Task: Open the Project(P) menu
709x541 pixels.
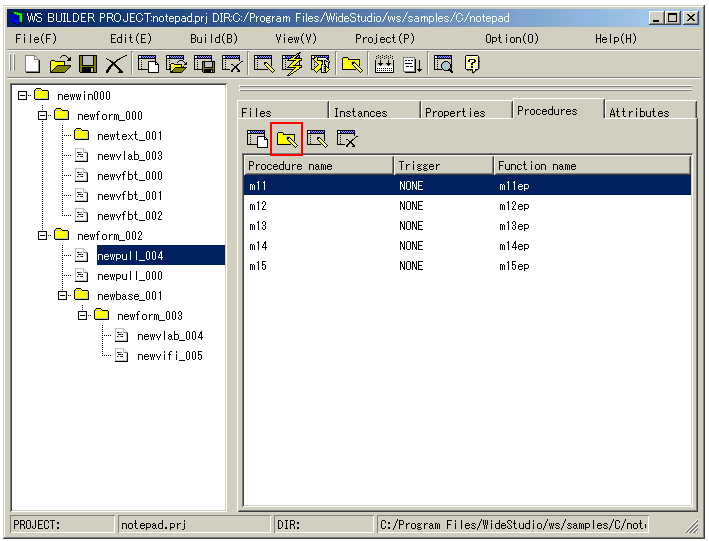Action: (385, 39)
